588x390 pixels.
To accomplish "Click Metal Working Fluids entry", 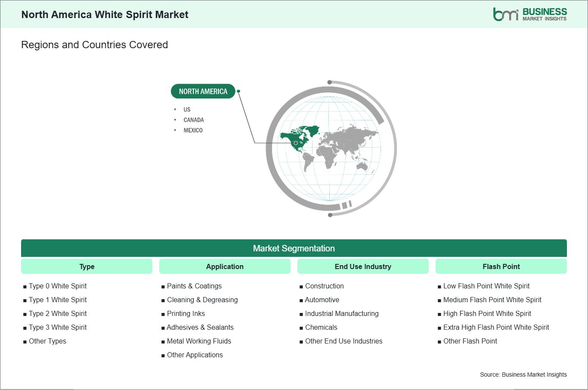I will point(199,341).
